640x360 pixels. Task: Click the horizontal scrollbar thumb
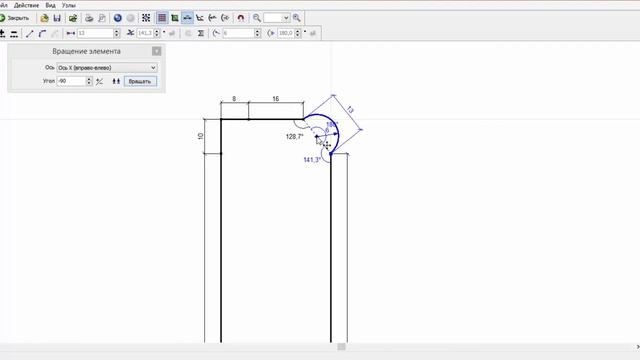coord(342,347)
